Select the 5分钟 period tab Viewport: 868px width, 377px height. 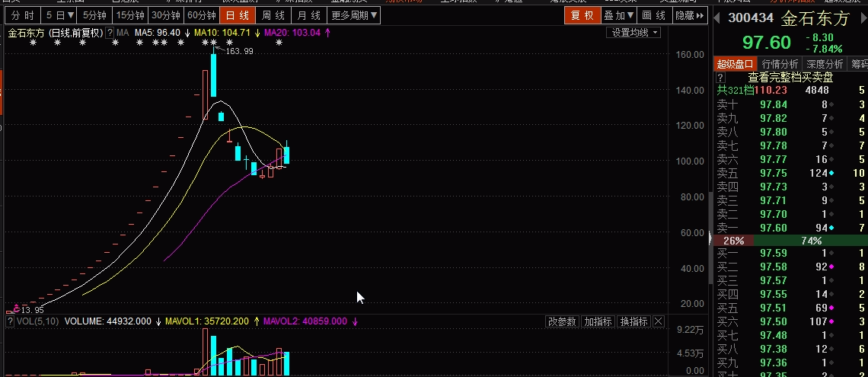point(94,15)
